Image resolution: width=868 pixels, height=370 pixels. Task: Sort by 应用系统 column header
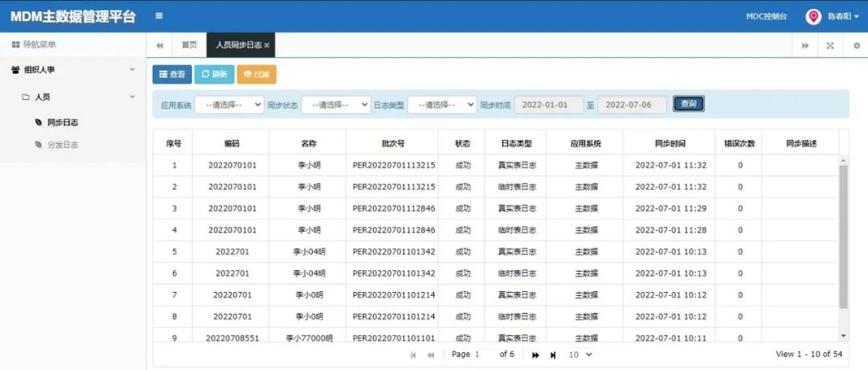(x=585, y=143)
